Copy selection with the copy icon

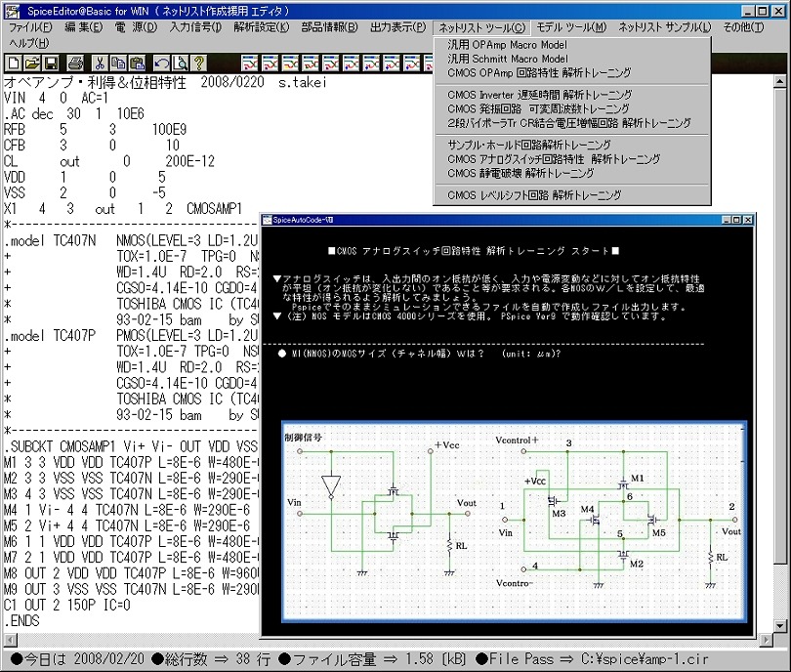pyautogui.click(x=118, y=63)
